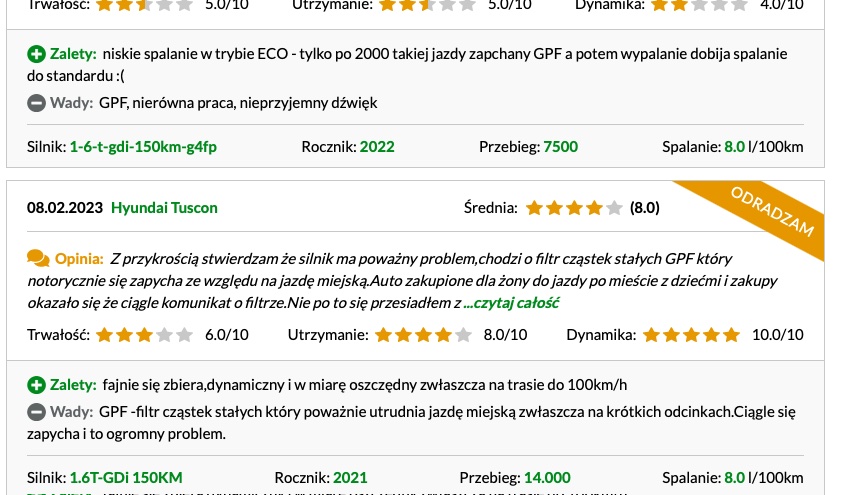Click the Przebieg 7500 value
Image resolution: width=846 pixels, height=495 pixels.
pyautogui.click(x=561, y=147)
